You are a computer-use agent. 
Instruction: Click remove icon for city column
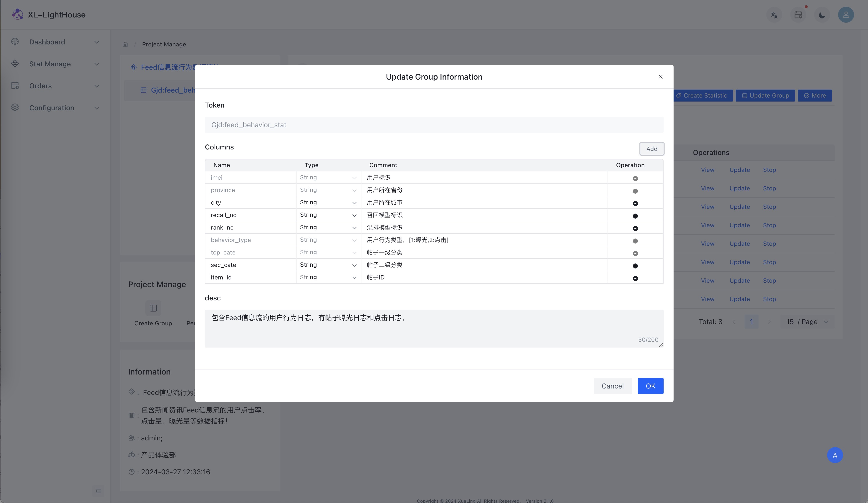tap(635, 203)
